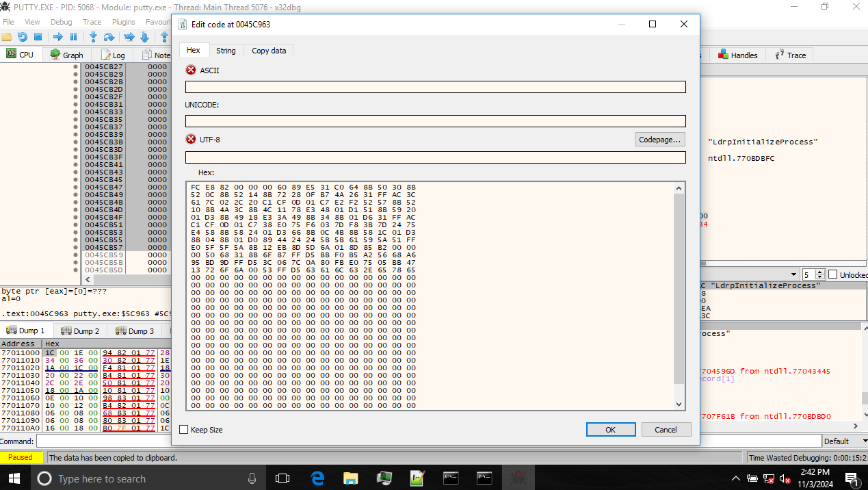Click the Run arrow toolbar icon

tap(58, 37)
